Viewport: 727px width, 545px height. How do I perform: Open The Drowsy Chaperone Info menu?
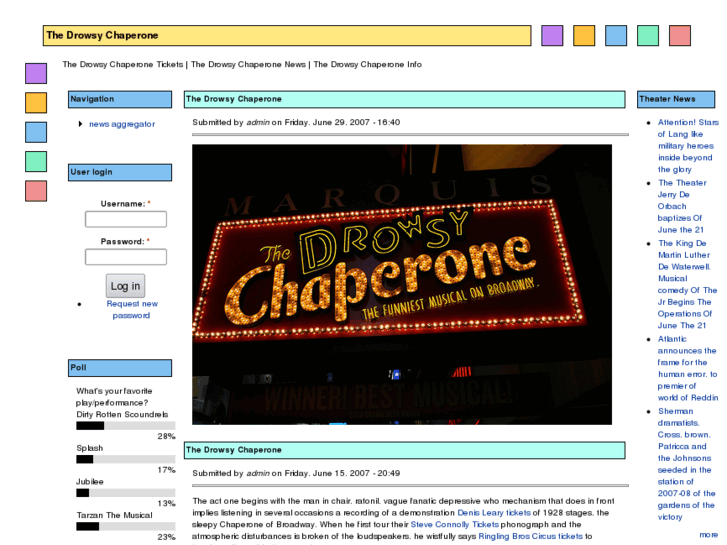click(367, 65)
